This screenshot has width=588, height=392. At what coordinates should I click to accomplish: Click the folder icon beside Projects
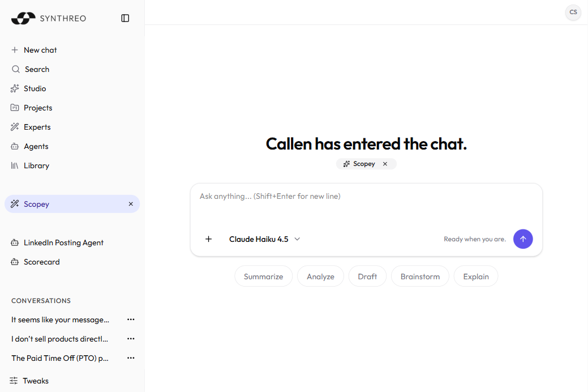pyautogui.click(x=15, y=108)
